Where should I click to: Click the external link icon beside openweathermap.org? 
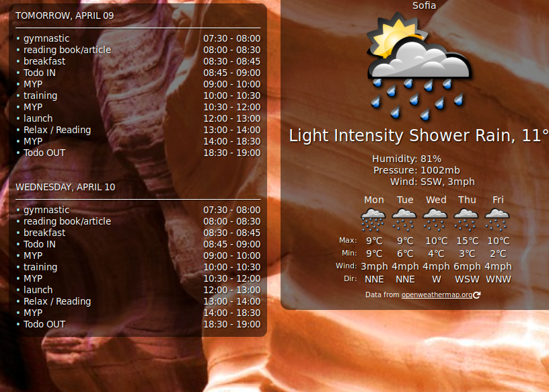pos(477,295)
